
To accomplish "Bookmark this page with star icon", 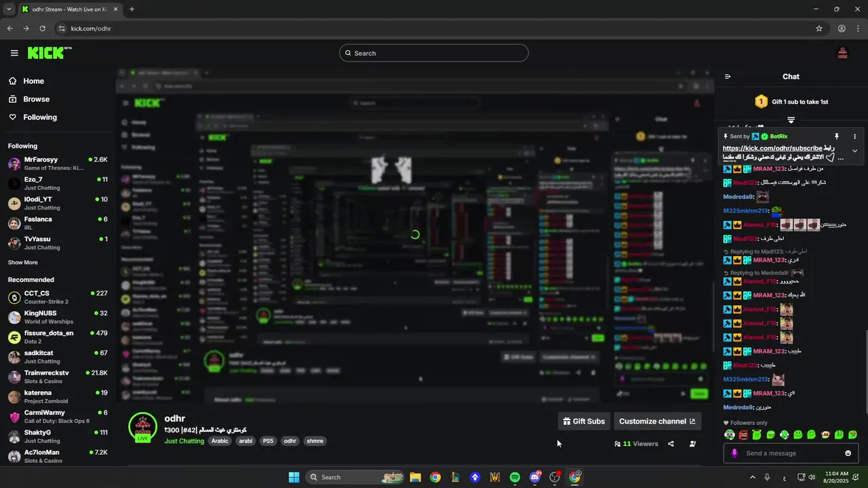I will pyautogui.click(x=819, y=28).
